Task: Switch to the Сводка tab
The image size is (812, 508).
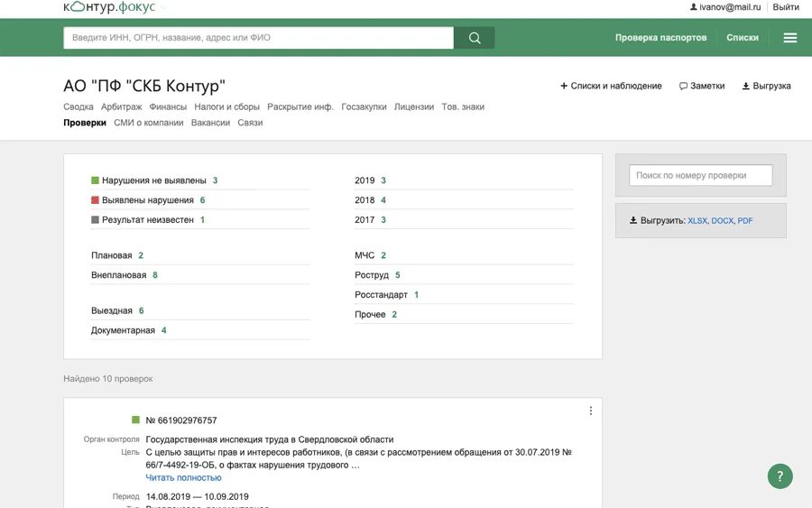Action: [x=78, y=106]
